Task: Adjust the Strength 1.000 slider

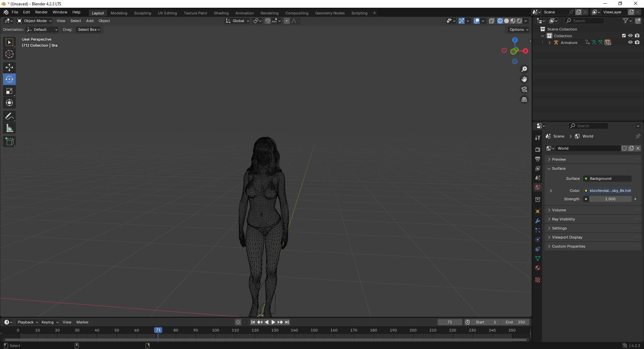Action: point(610,199)
